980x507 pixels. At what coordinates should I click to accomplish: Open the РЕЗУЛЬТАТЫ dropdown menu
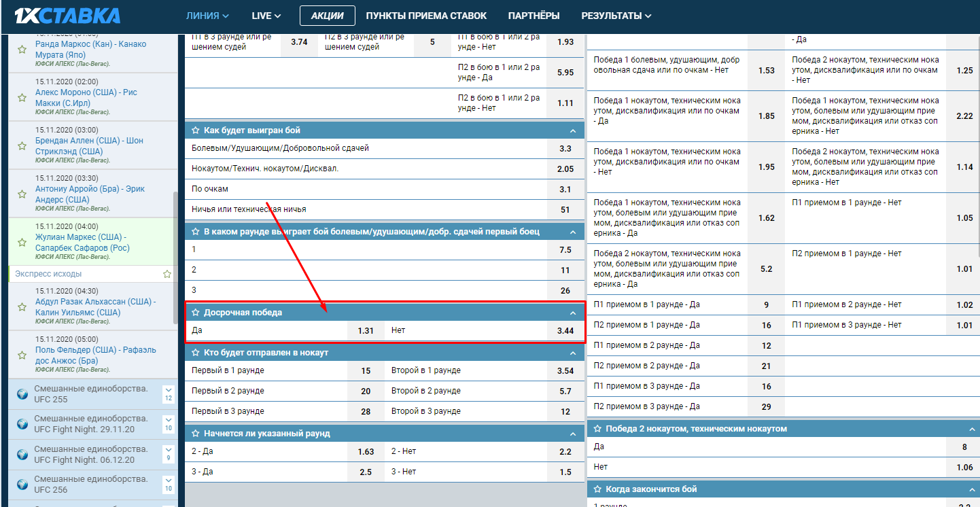pos(616,16)
